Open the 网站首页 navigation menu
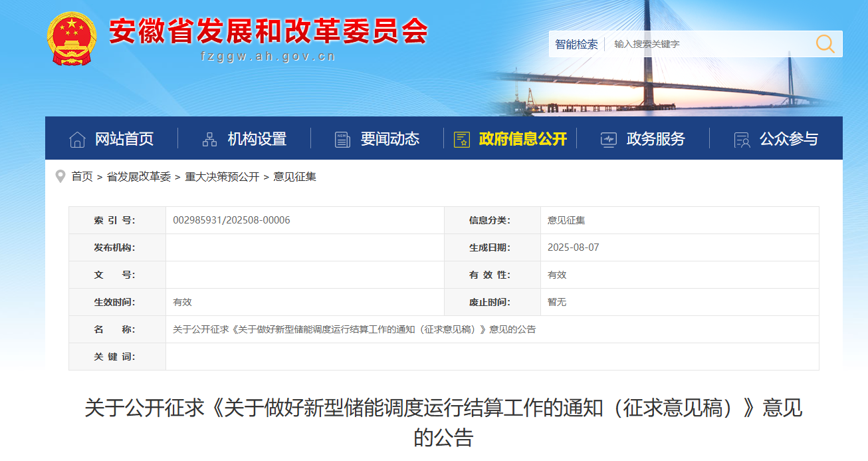Viewport: 868px width, 461px height. (124, 138)
